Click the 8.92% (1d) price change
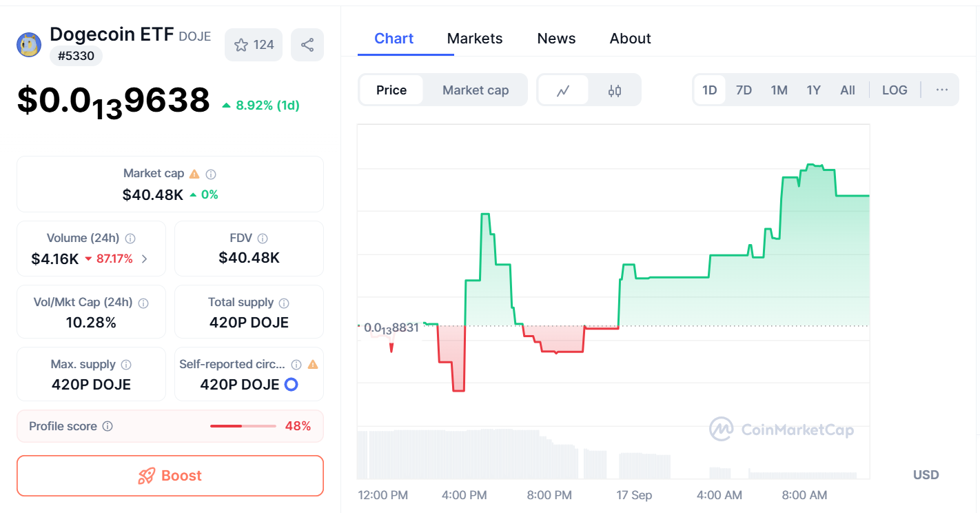The width and height of the screenshot is (980, 513). [261, 105]
